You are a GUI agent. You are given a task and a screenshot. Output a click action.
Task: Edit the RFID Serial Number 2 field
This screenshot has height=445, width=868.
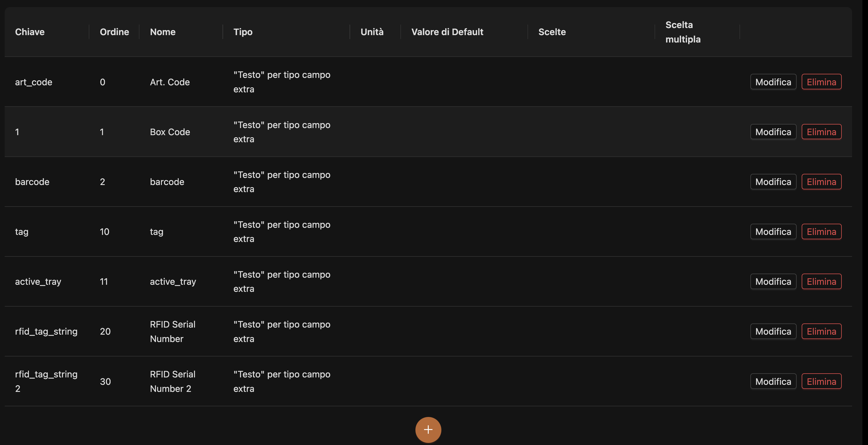click(x=773, y=381)
